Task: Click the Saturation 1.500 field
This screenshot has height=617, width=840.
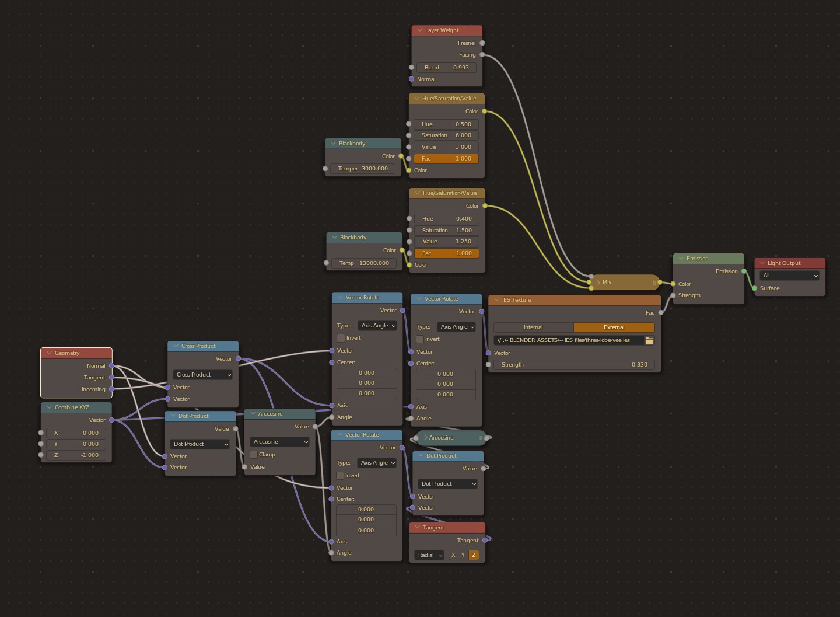Action: [x=447, y=231]
